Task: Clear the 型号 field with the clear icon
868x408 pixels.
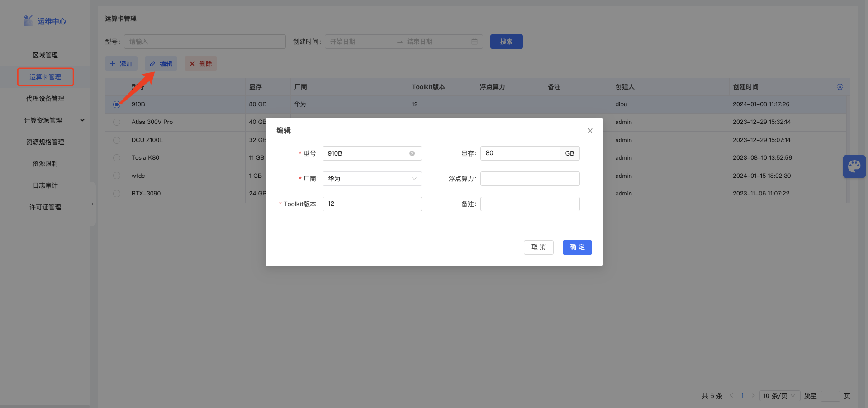Action: [412, 153]
